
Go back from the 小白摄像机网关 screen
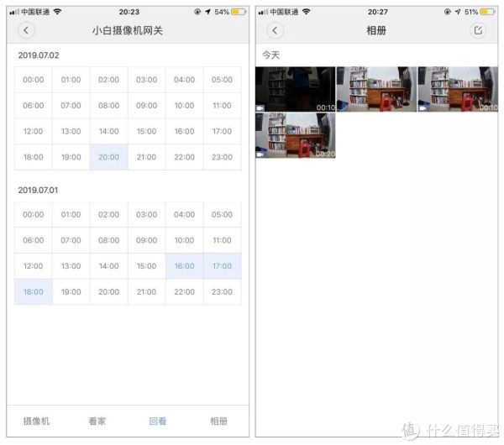(26, 30)
